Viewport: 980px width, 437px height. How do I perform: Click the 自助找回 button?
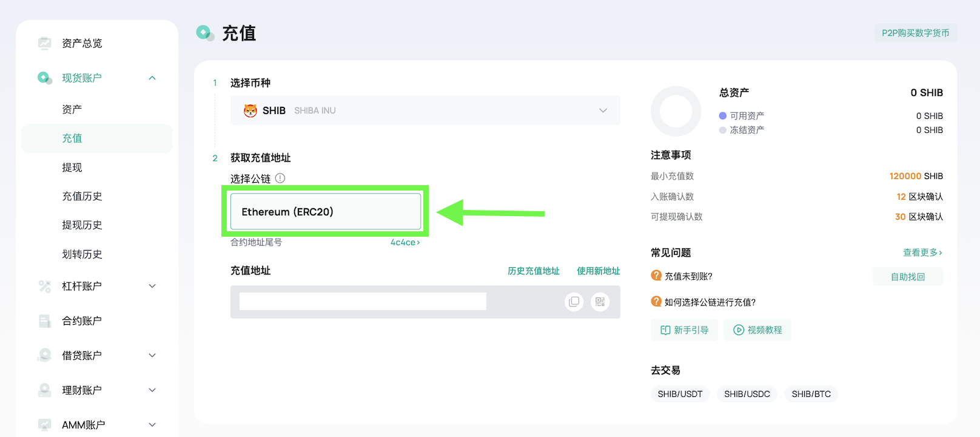point(908,277)
